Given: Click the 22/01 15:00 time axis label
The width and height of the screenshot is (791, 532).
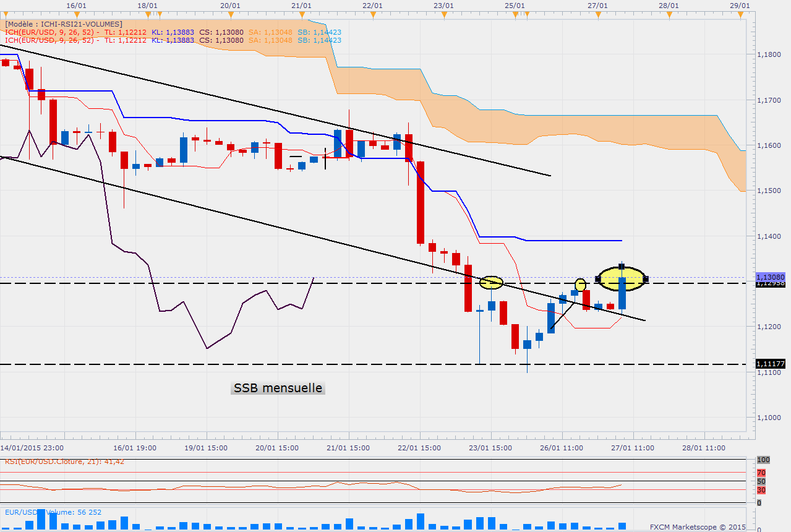Looking at the screenshot, I should (419, 447).
